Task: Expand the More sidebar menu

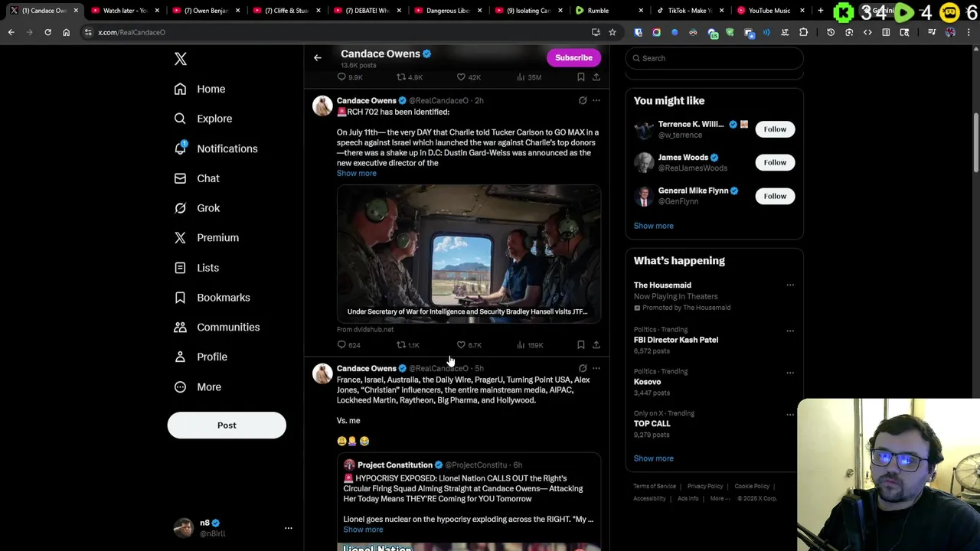Action: click(x=198, y=387)
